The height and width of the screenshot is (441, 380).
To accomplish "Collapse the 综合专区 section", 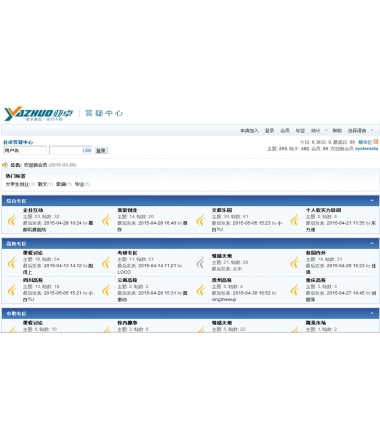I will point(372,201).
